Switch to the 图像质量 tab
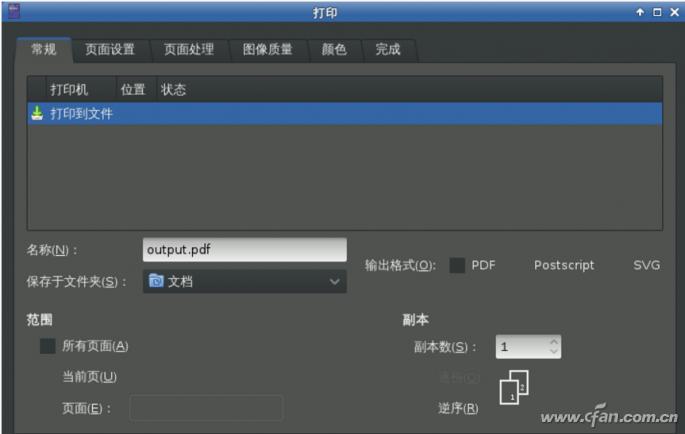 click(x=267, y=49)
